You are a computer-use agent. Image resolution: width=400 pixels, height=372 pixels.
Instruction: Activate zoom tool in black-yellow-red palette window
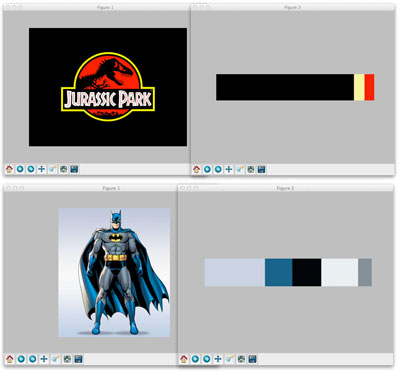[240, 169]
